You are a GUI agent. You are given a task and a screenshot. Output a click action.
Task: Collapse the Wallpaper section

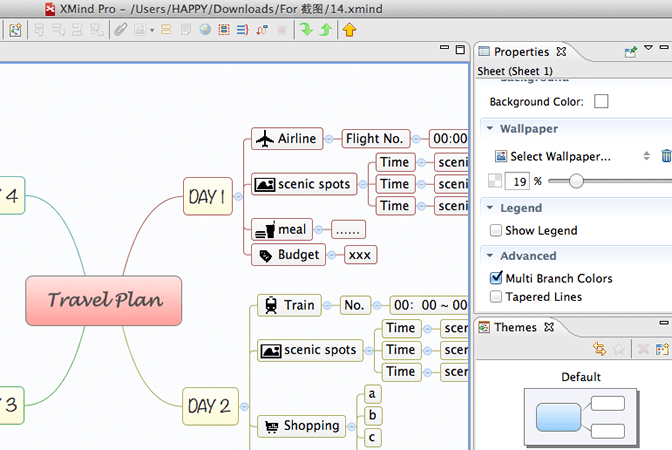click(489, 129)
